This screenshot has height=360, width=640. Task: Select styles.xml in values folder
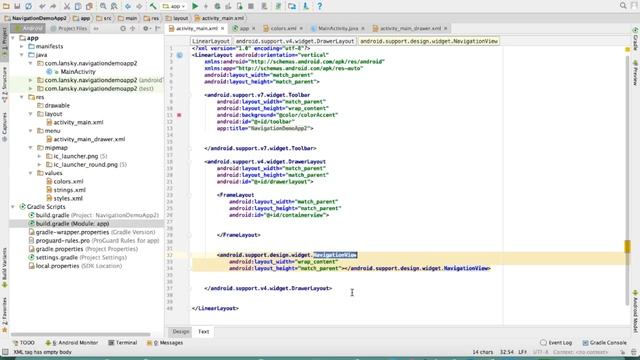pos(68,198)
